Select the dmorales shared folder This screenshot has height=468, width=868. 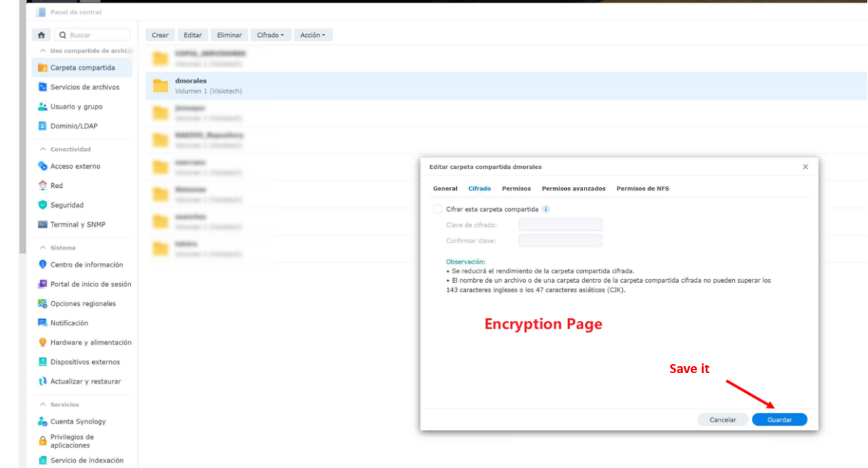click(x=506, y=85)
